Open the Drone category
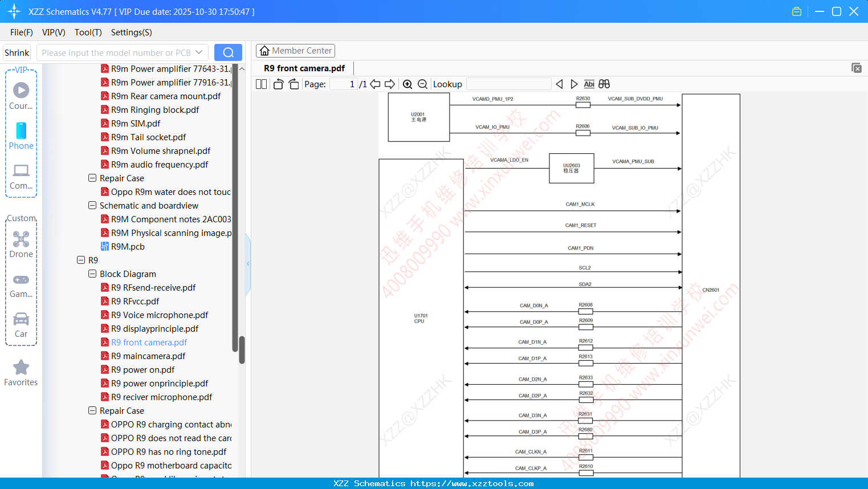This screenshot has height=489, width=868. tap(21, 244)
